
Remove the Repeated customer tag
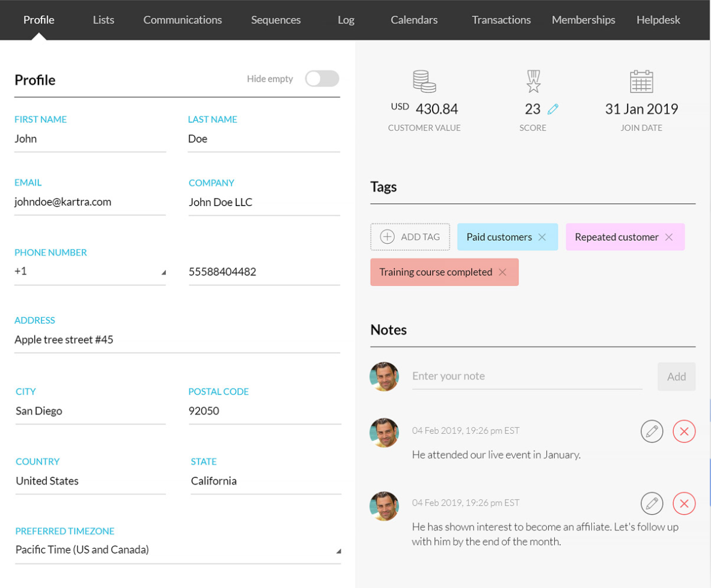pyautogui.click(x=669, y=237)
